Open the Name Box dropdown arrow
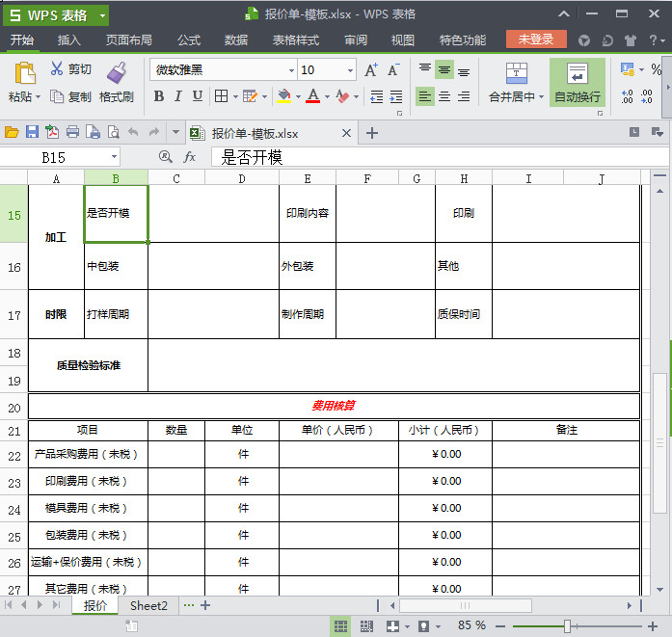The width and height of the screenshot is (672, 637). 114,157
